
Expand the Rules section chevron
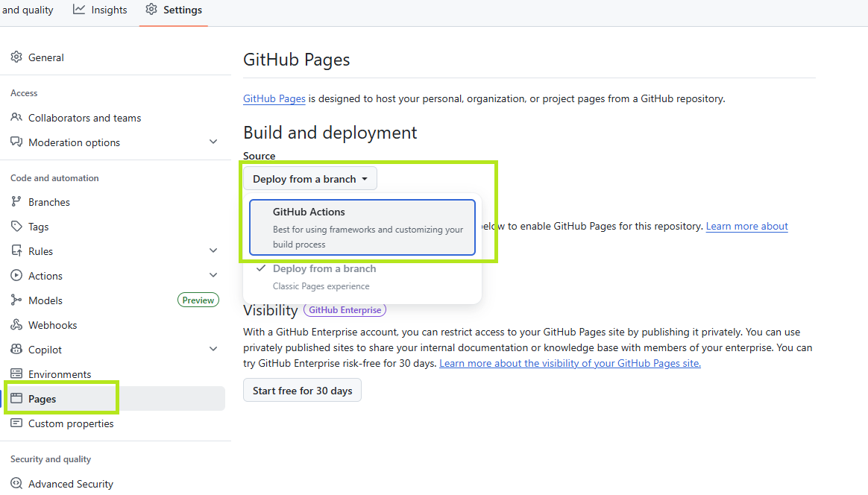pos(213,250)
